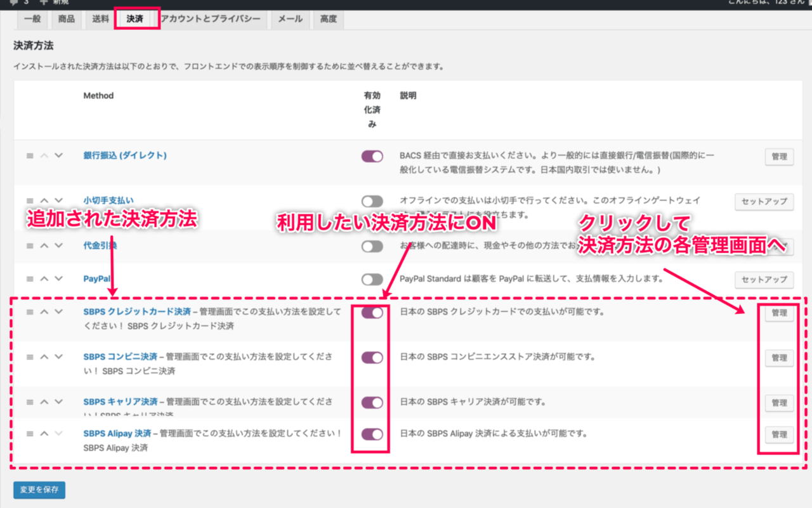The image size is (812, 508).
Task: Toggle 銀行振込 (ダイレクト) payment off
Action: tap(372, 156)
